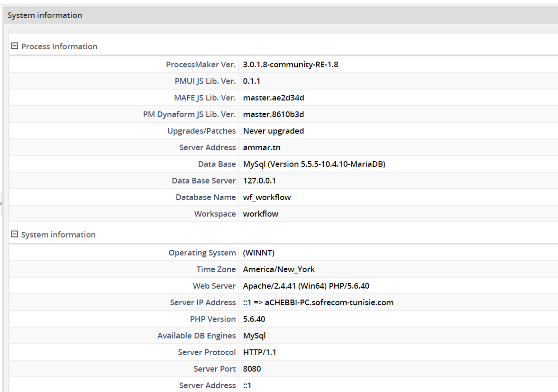Click the PHP Version value 5.6.40
This screenshot has height=392, width=558.
pyautogui.click(x=254, y=319)
